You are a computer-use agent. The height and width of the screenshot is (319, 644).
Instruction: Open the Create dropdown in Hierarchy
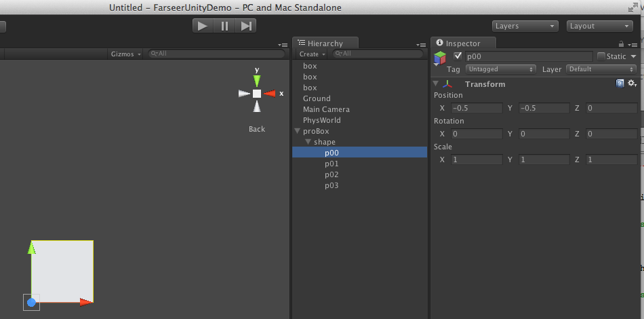[312, 54]
